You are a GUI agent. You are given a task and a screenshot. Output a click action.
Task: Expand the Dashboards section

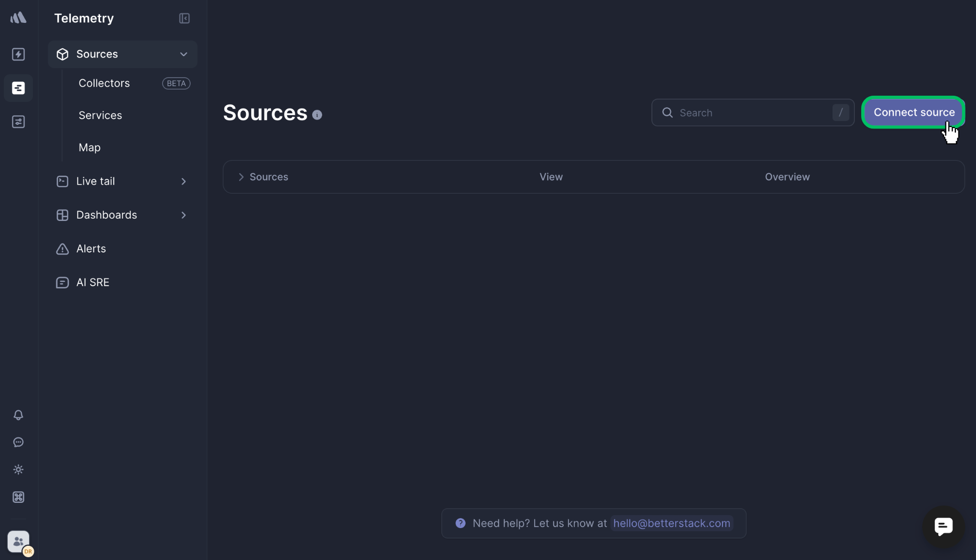[x=183, y=215]
